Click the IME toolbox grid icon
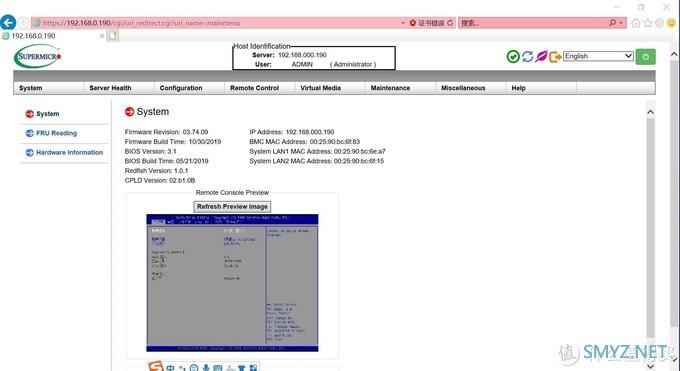The image size is (680, 371). click(x=253, y=368)
